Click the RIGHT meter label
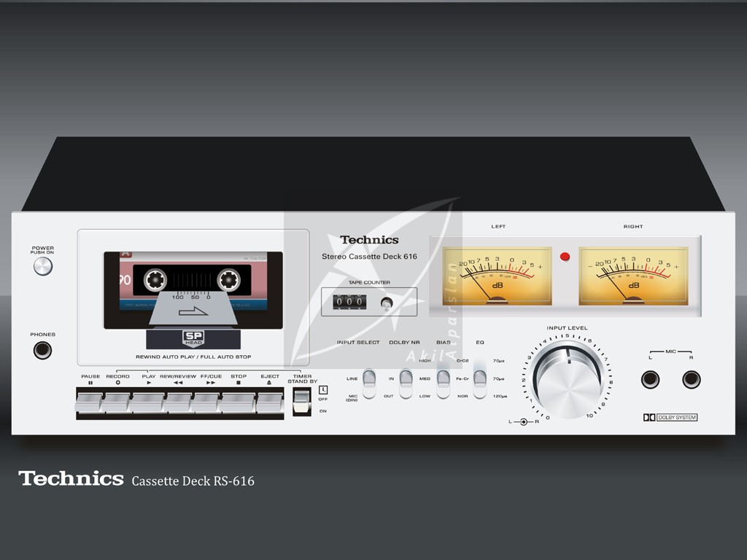Screen dimensions: 747x560 click(633, 227)
